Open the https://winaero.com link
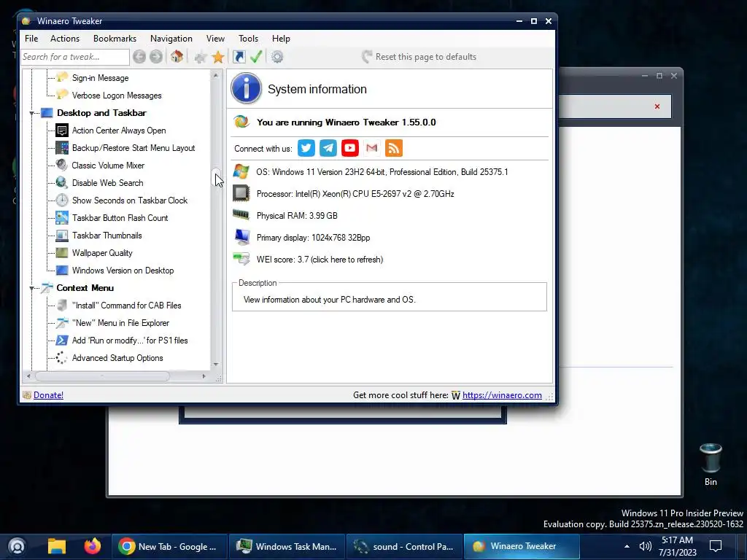747x560 pixels. click(x=502, y=395)
